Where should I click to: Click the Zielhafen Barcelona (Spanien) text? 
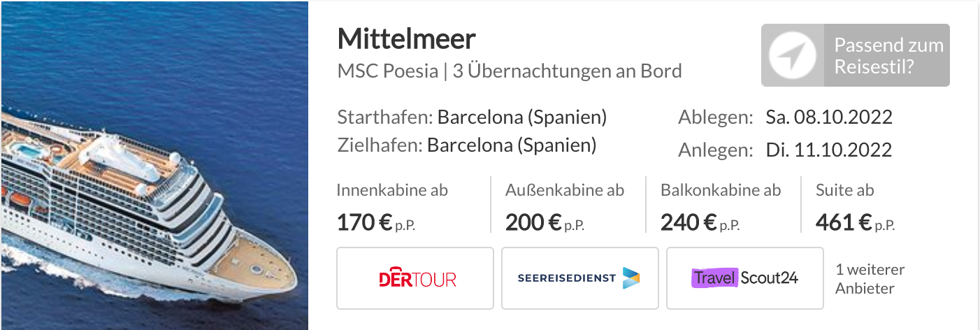[467, 145]
